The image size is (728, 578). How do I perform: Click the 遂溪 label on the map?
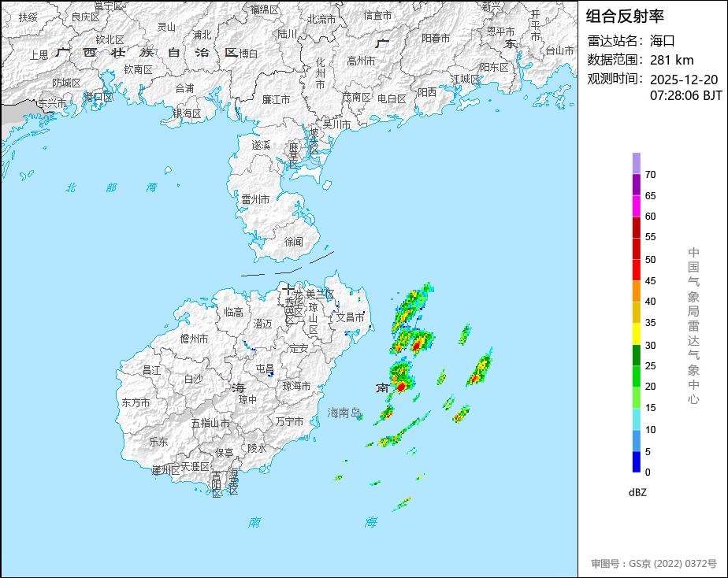pos(261,145)
